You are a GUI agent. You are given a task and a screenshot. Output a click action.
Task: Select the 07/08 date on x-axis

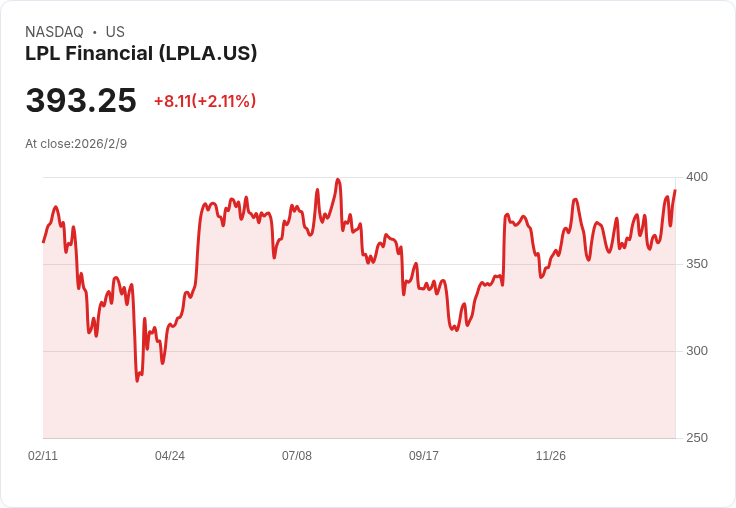[297, 455]
